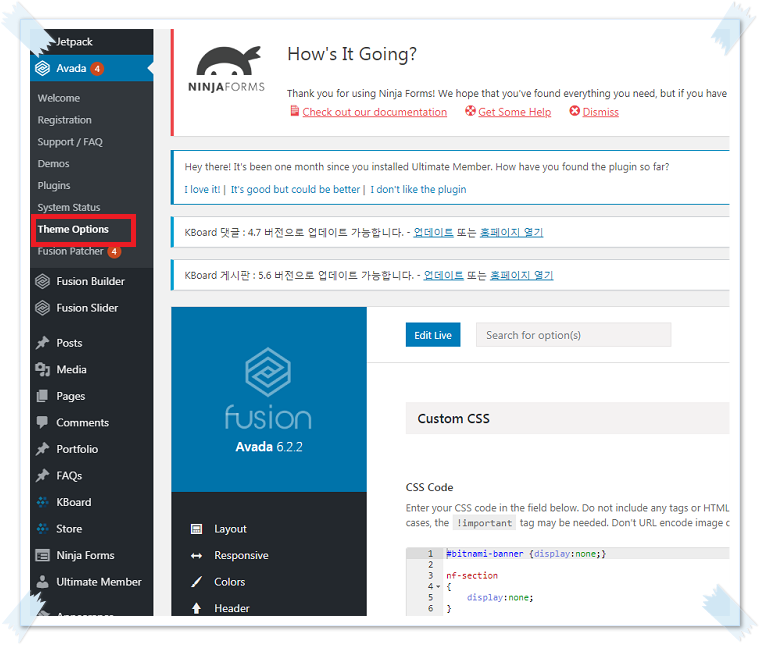
Task: Click the Colors brush icon
Action: click(x=197, y=582)
